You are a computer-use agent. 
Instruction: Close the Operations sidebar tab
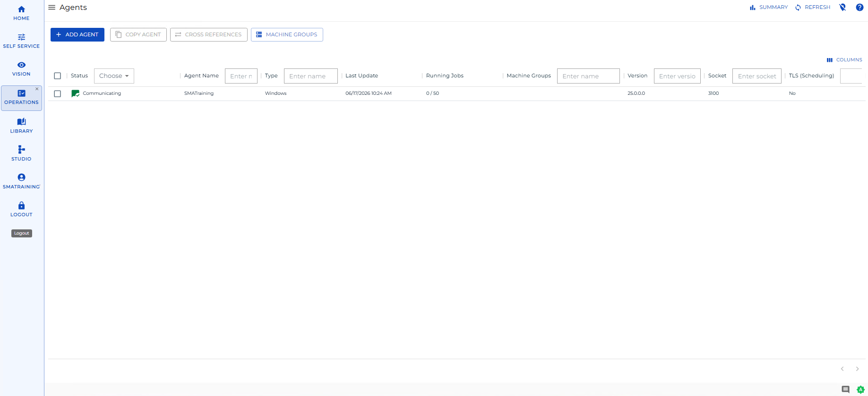tap(37, 89)
